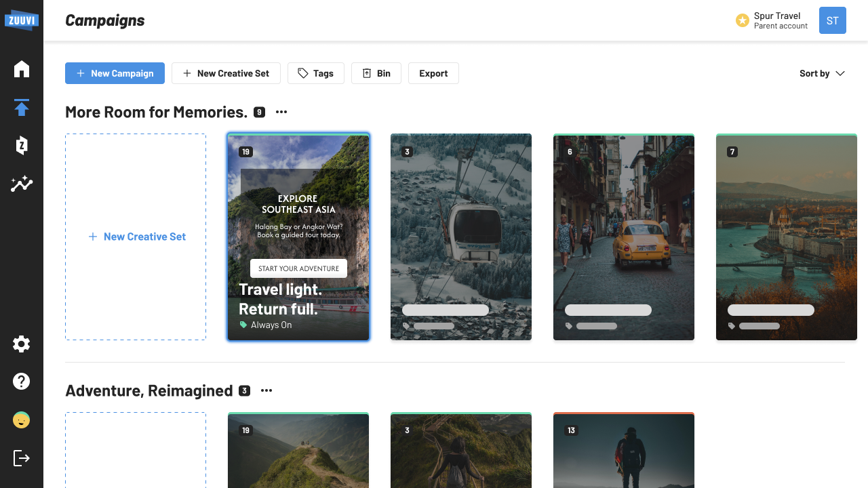Open the Tags button

tap(315, 73)
